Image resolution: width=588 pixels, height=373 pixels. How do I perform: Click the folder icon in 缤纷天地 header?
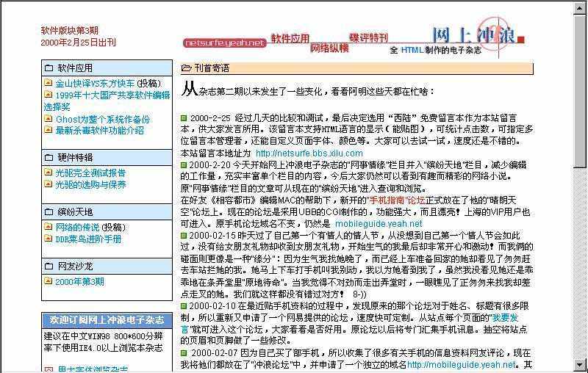[49, 212]
